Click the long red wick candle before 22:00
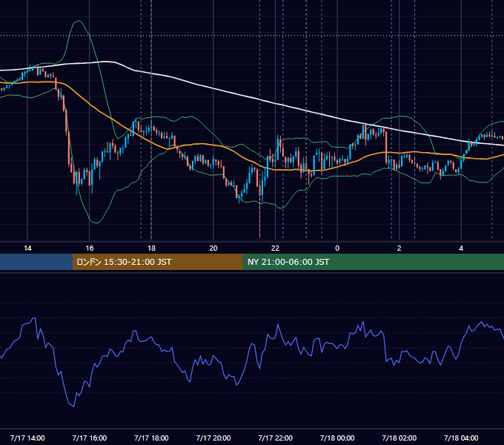Image resolution: width=504 pixels, height=445 pixels. pos(259,205)
